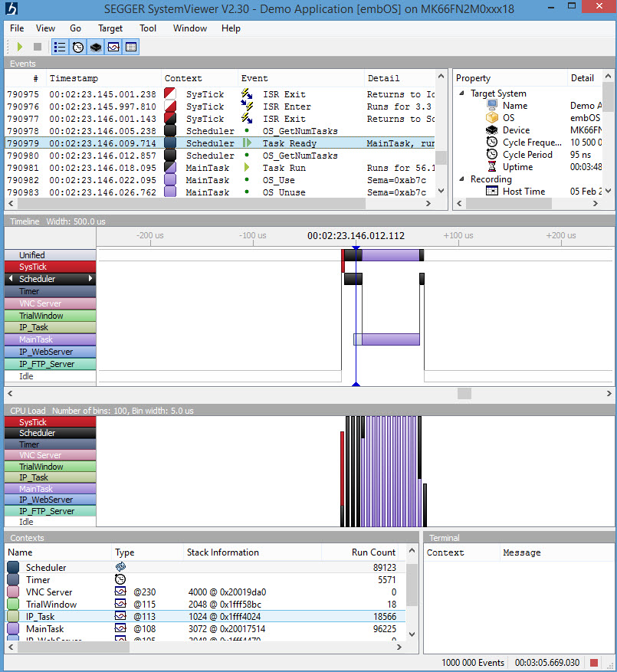Select the SysTick row in Timeline
The image size is (617, 672).
point(50,267)
